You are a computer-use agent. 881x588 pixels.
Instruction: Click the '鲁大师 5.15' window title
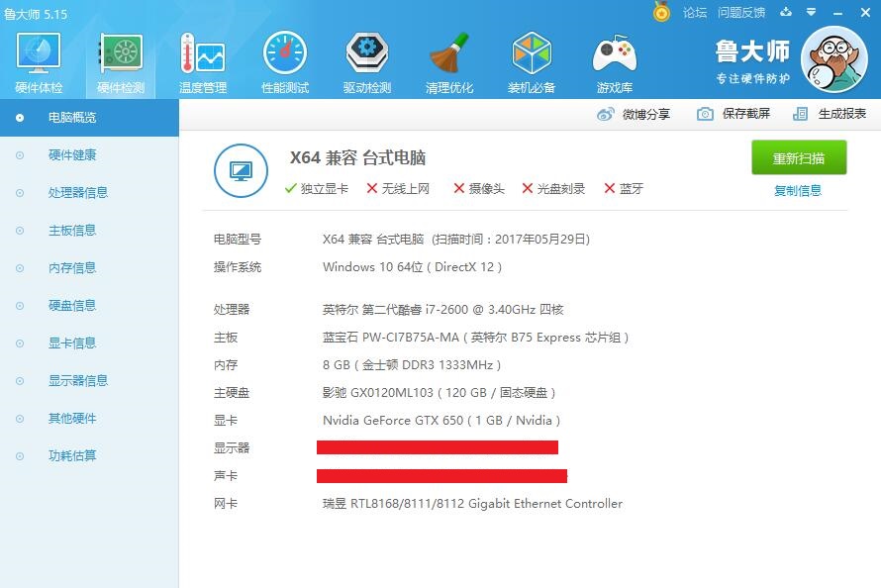click(36, 14)
